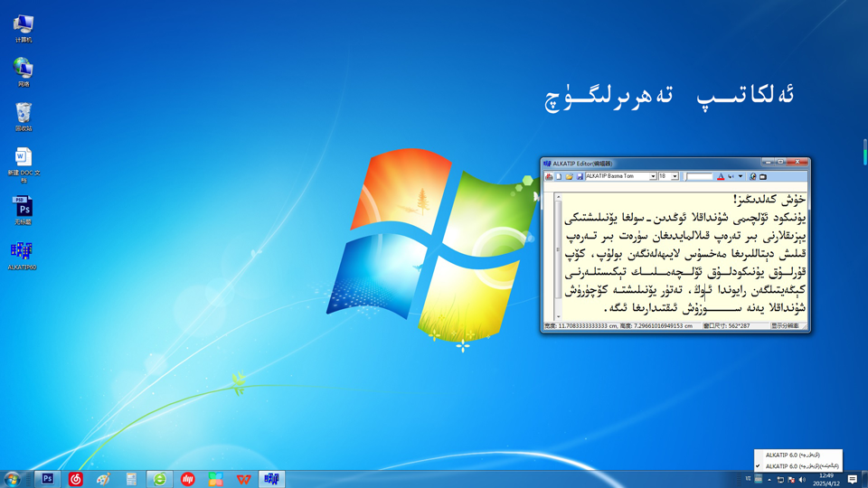Open the text direction dropdown arrow
868x488 pixels.
click(741, 177)
